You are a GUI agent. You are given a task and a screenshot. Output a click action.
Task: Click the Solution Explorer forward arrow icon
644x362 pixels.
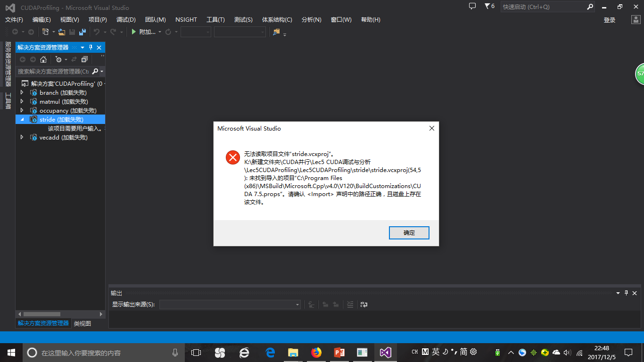pos(33,59)
